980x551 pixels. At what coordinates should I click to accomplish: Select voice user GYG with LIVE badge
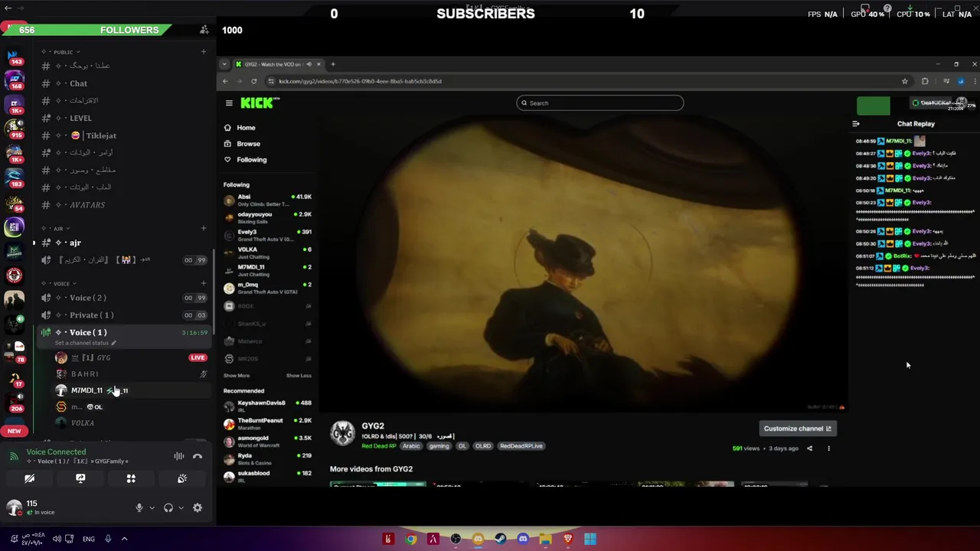pyautogui.click(x=130, y=357)
